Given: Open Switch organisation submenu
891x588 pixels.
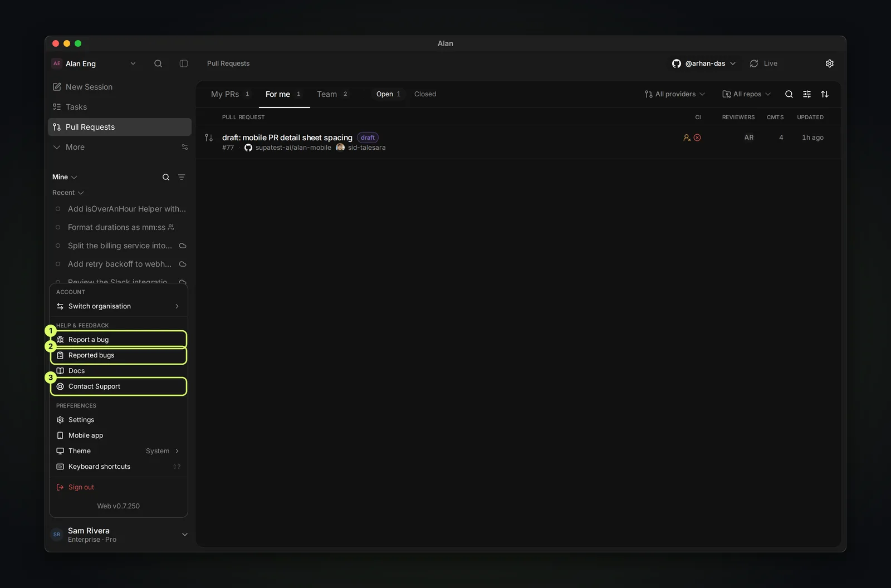Looking at the screenshot, I should [119, 306].
